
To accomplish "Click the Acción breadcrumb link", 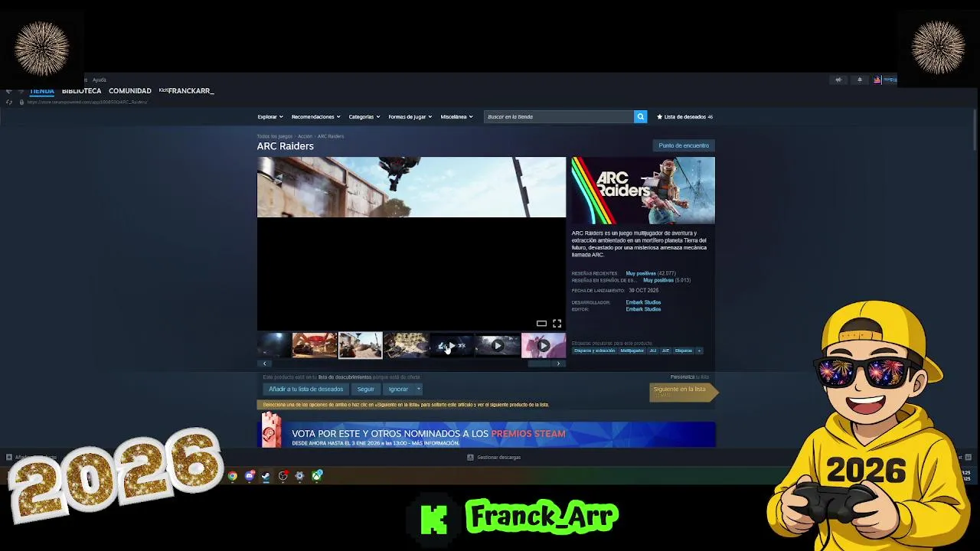I will [x=305, y=136].
